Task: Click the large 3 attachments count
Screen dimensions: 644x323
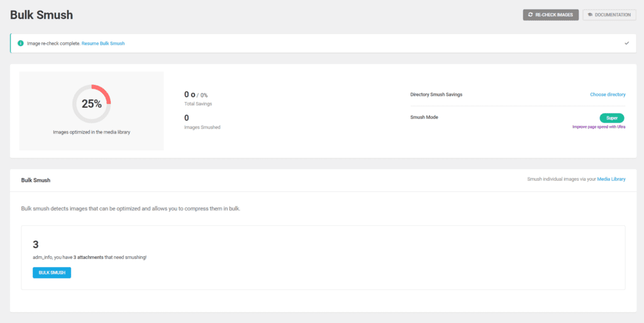Action: coord(36,244)
